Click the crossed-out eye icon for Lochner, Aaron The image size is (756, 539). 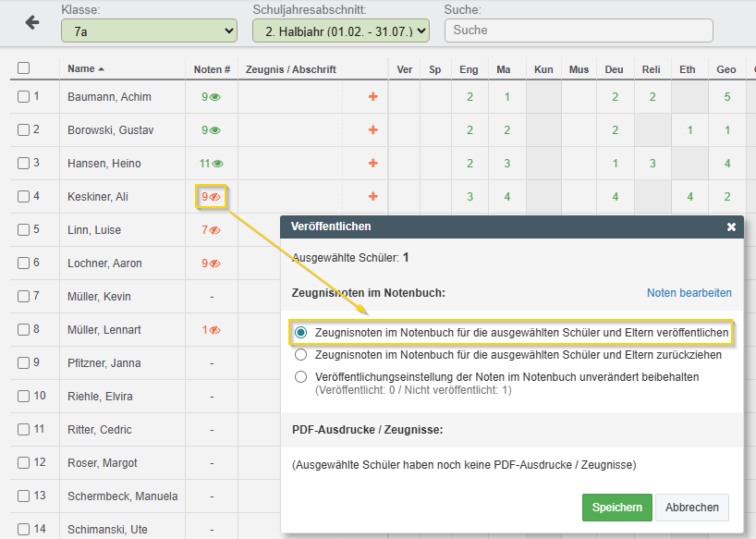[x=215, y=263]
